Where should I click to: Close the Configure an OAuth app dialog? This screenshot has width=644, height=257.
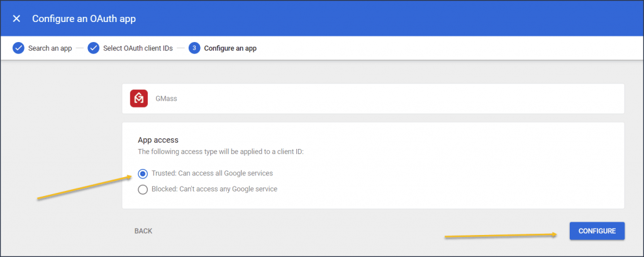pos(16,18)
